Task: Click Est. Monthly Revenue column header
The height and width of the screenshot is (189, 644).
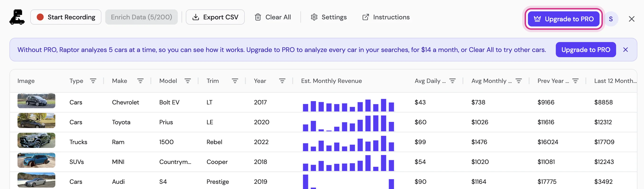Action: pos(331,81)
